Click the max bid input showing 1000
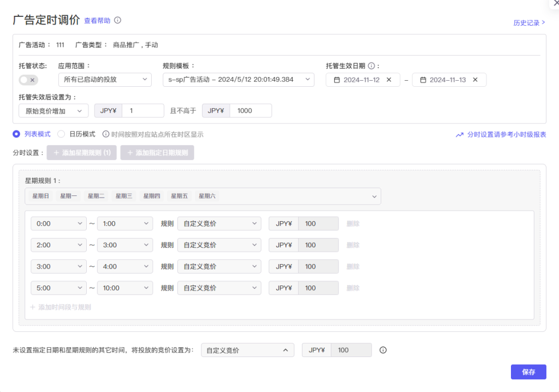 (251, 111)
